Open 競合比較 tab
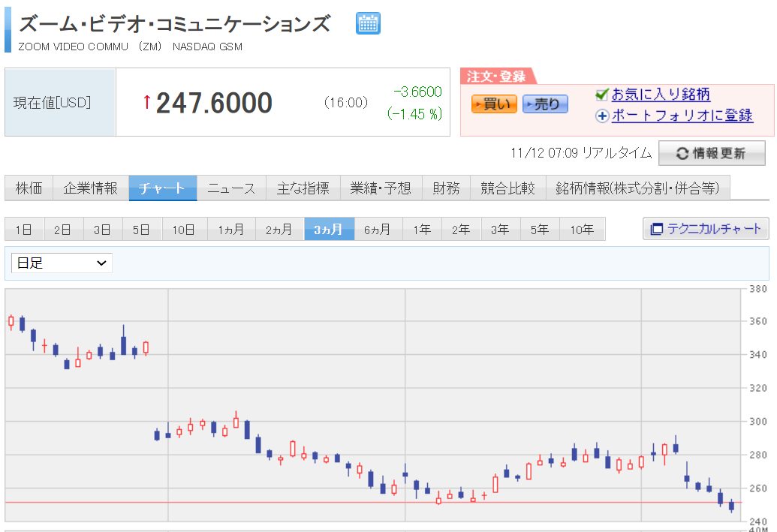 (508, 188)
